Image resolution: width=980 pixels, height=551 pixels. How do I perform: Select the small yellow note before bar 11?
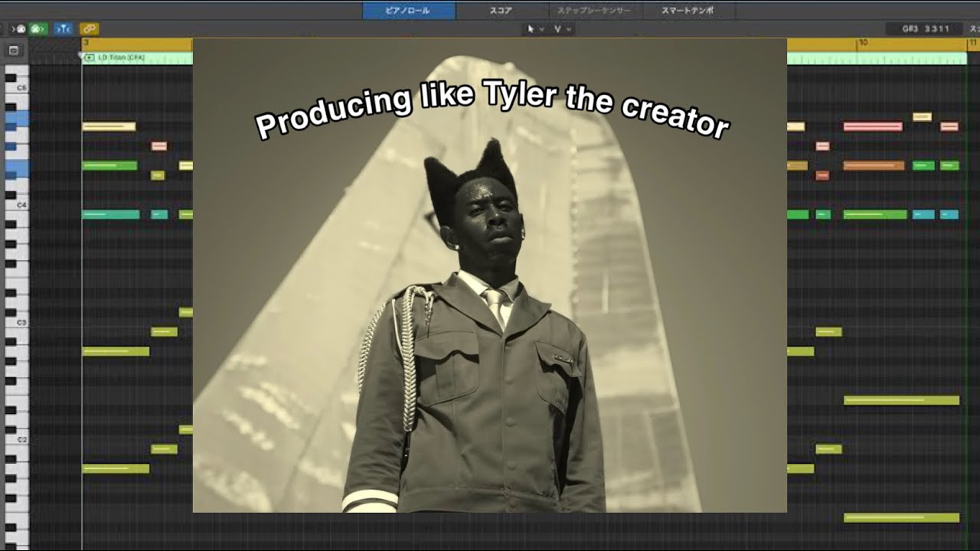pyautogui.click(x=922, y=117)
